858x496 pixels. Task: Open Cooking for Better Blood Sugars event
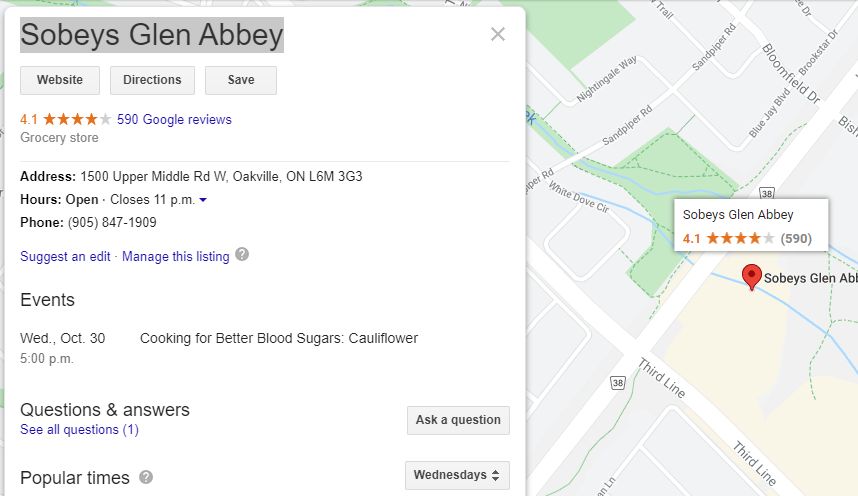279,338
